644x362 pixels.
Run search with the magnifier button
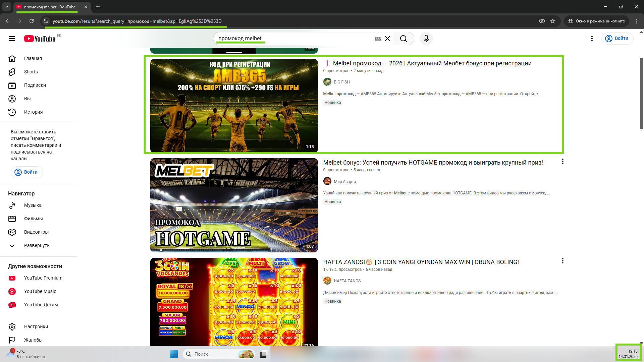click(x=404, y=39)
